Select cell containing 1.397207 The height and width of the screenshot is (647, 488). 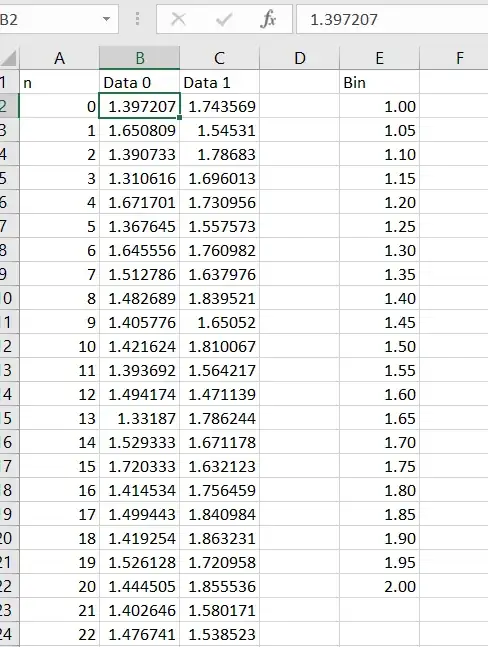click(x=139, y=106)
